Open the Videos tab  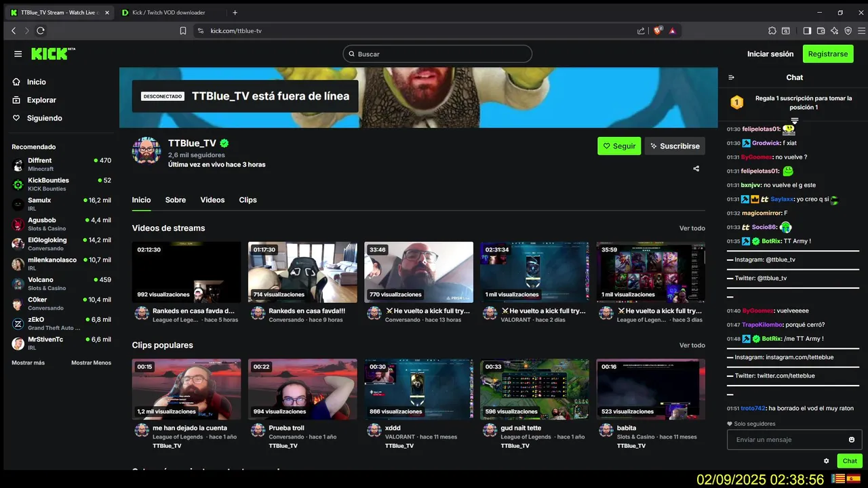[212, 200]
